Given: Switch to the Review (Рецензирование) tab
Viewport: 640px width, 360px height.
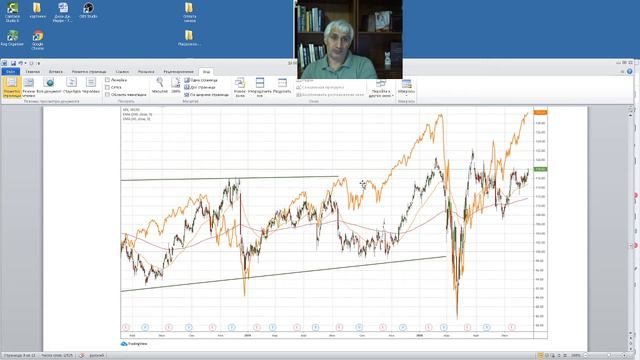Looking at the screenshot, I should pyautogui.click(x=178, y=72).
